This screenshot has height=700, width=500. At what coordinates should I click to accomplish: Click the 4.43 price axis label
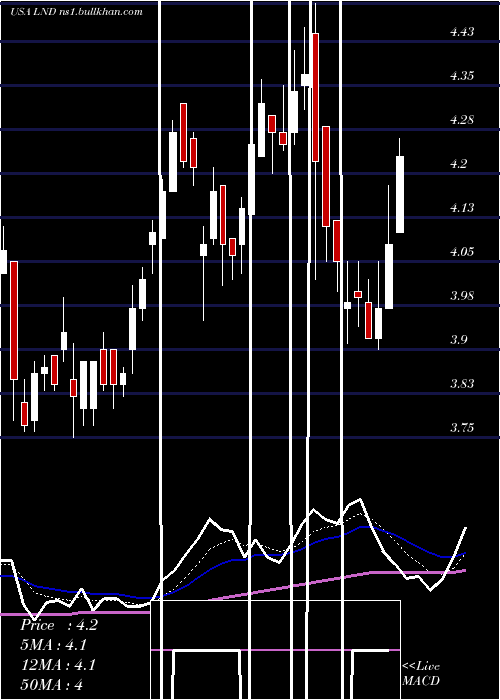[462, 32]
